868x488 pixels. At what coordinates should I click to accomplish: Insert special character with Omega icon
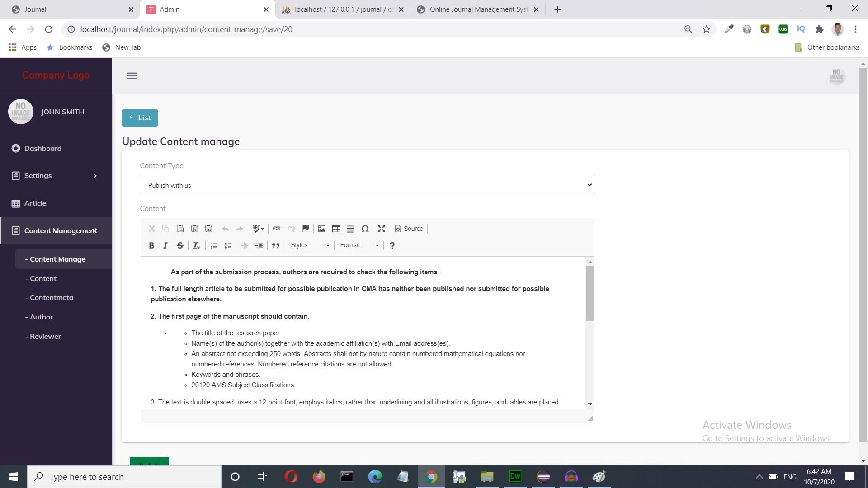(x=365, y=229)
